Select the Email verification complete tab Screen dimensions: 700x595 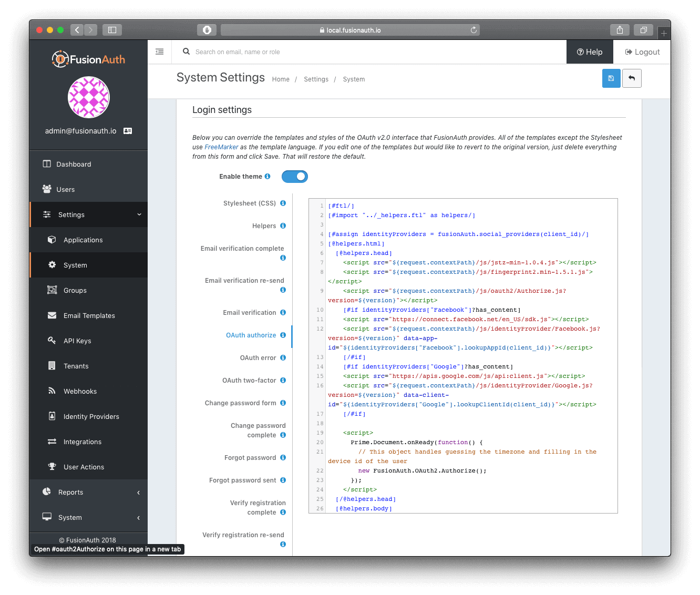[242, 249]
